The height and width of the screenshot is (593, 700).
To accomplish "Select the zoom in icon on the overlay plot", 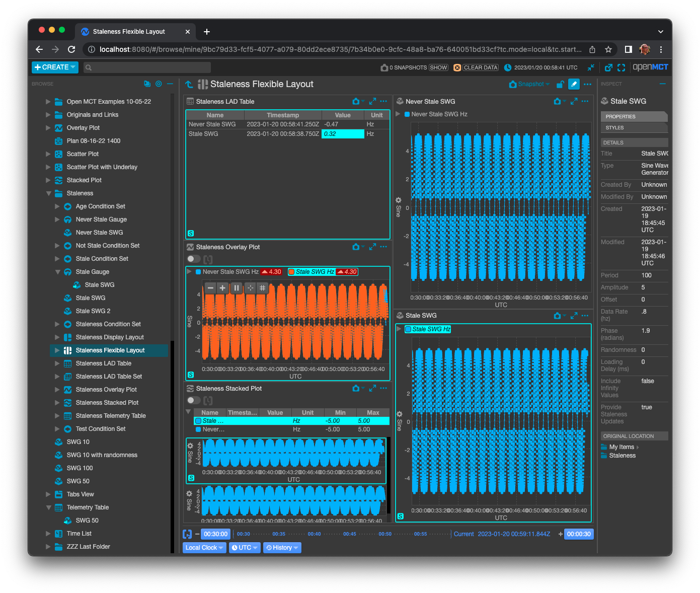I will (222, 288).
